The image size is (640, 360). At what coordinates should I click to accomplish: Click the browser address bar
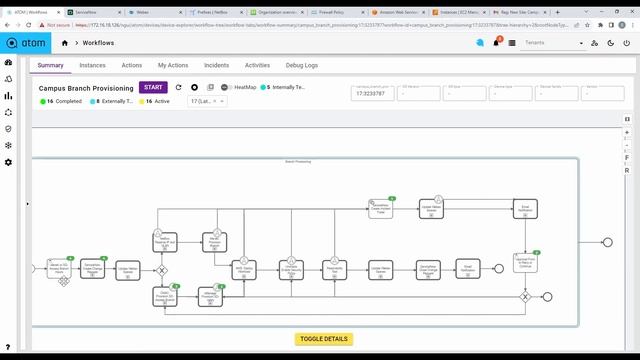[x=322, y=25]
